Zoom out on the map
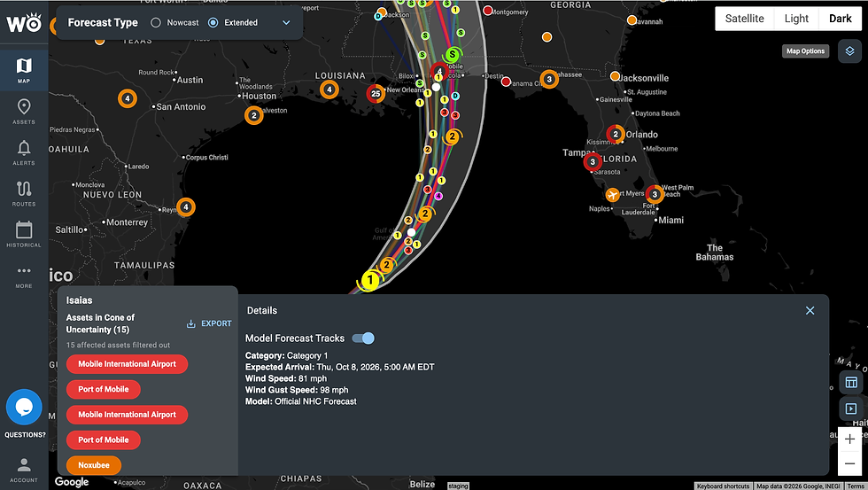Viewport: 868px width, 490px height. tap(849, 463)
